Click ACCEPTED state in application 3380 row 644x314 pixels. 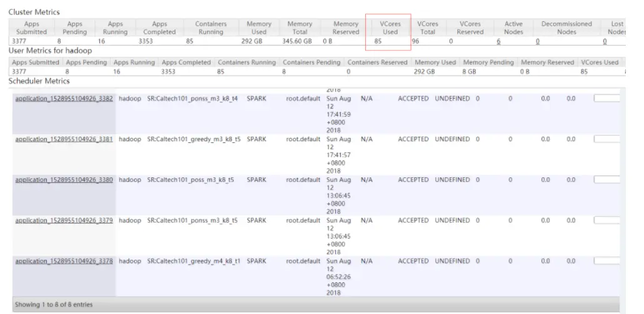tap(413, 180)
